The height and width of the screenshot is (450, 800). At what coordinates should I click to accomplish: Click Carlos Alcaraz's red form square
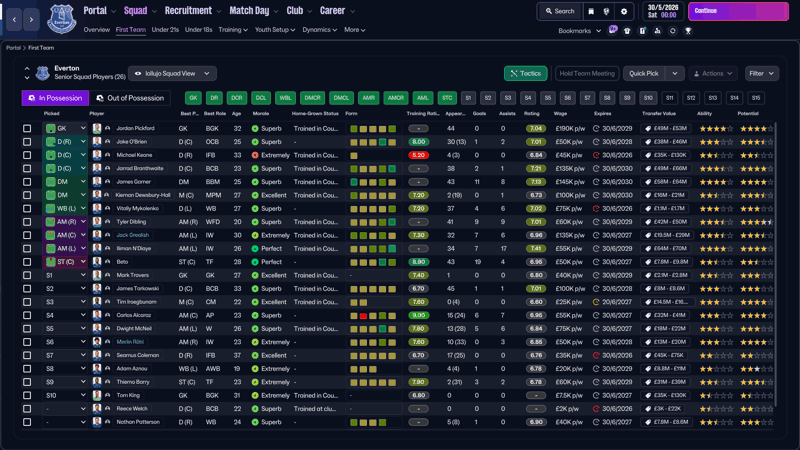[x=363, y=316]
